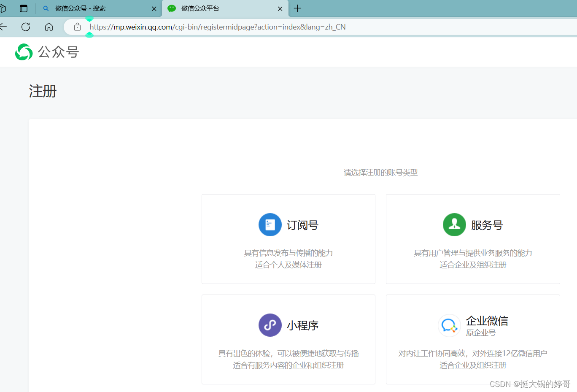The width and height of the screenshot is (577, 392).
Task: Click the search tab's magnifier favicon
Action: pyautogui.click(x=46, y=8)
